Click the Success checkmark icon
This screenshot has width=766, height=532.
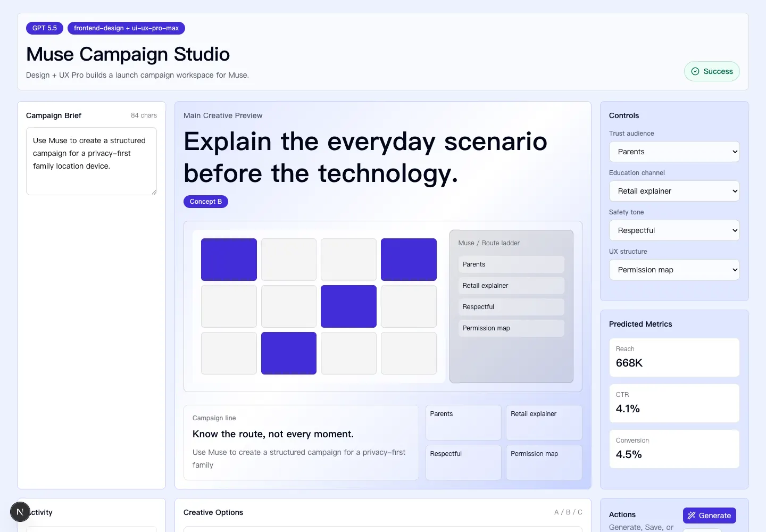coord(695,71)
